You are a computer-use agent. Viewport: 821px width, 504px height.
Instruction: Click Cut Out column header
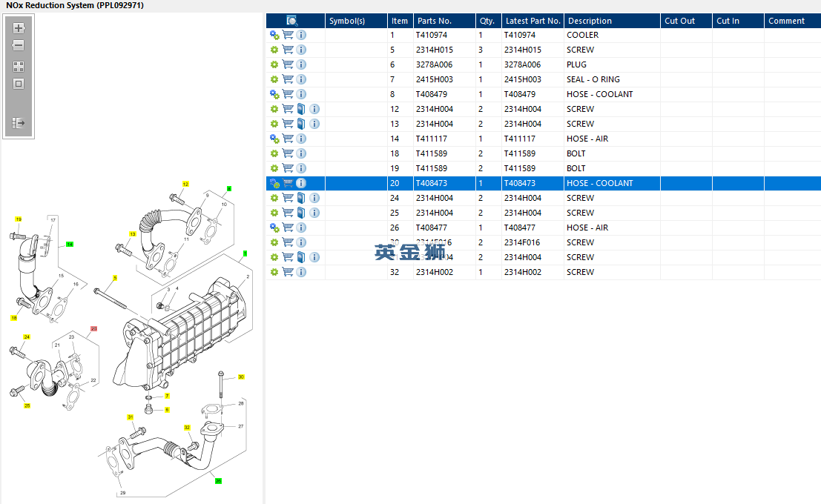[686, 21]
